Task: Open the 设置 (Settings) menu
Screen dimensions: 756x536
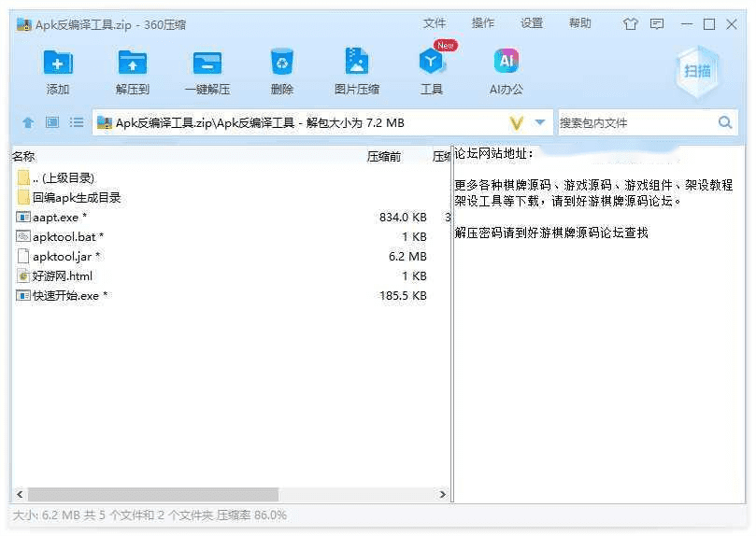Action: click(x=532, y=23)
